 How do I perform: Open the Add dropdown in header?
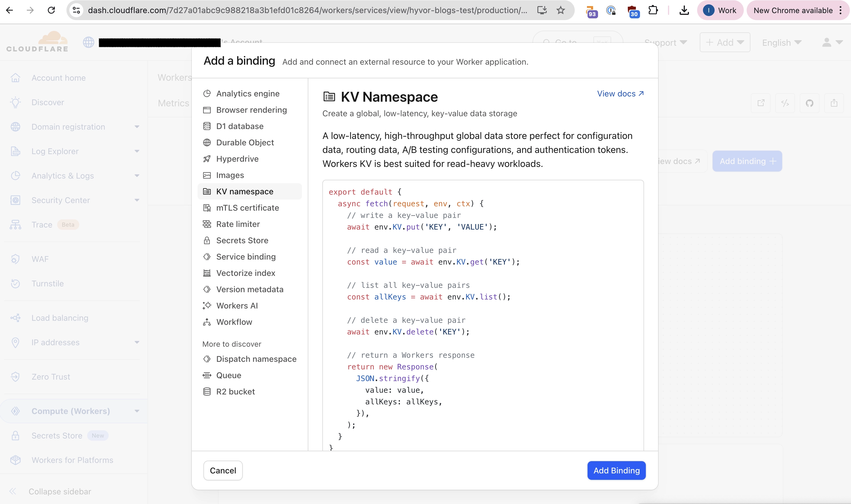tap(725, 43)
